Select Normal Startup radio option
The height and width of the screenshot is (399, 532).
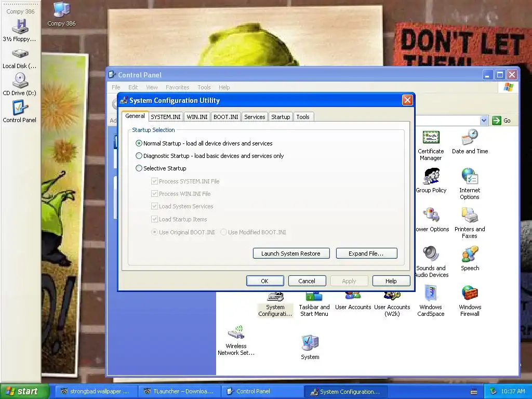pyautogui.click(x=139, y=143)
